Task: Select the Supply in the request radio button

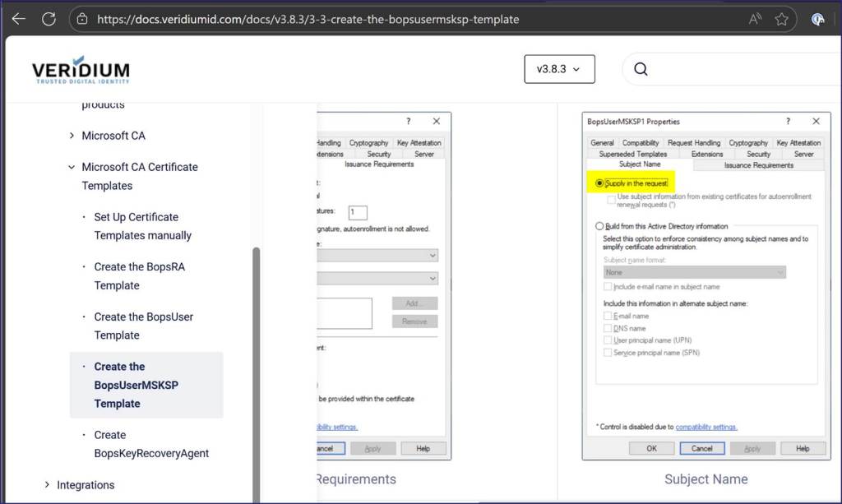Action: pyautogui.click(x=599, y=183)
